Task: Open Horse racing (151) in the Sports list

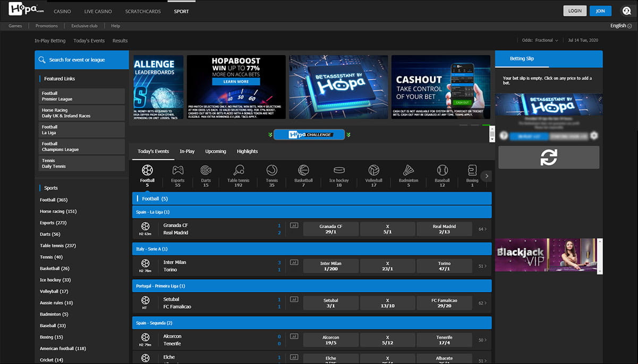Action: [58, 211]
